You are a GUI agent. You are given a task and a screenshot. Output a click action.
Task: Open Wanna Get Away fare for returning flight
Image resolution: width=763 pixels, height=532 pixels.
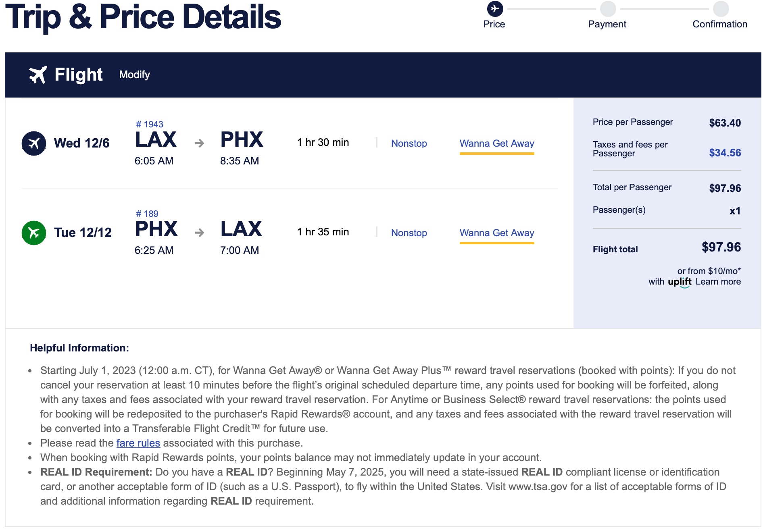pos(497,233)
